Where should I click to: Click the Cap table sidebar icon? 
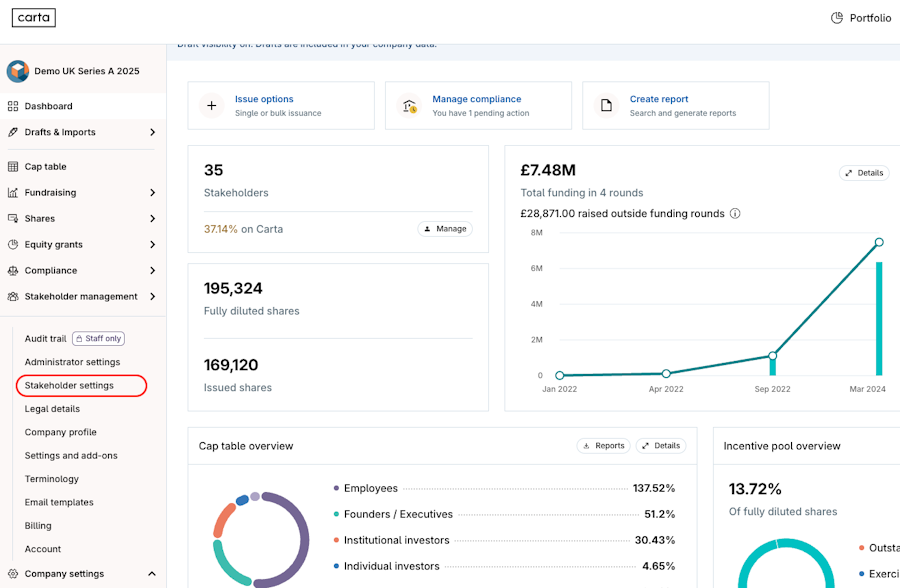(13, 167)
